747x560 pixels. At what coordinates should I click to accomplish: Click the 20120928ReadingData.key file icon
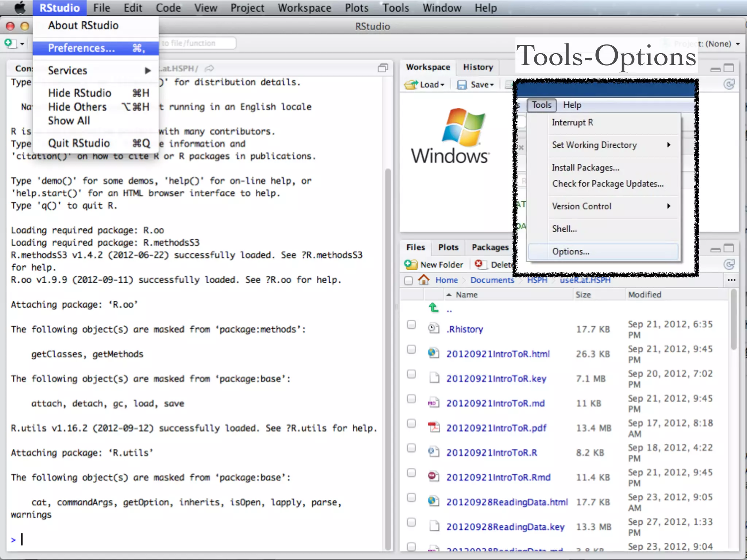[x=434, y=526]
